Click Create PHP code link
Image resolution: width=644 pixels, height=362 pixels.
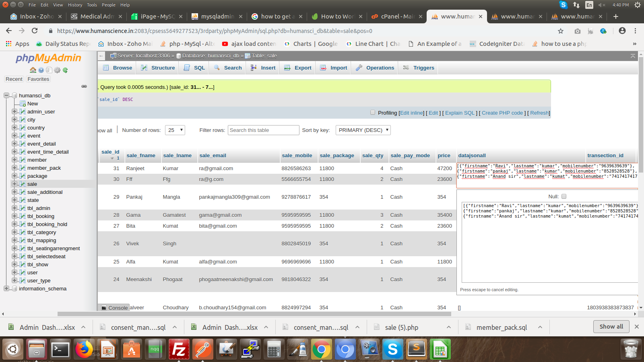point(502,113)
